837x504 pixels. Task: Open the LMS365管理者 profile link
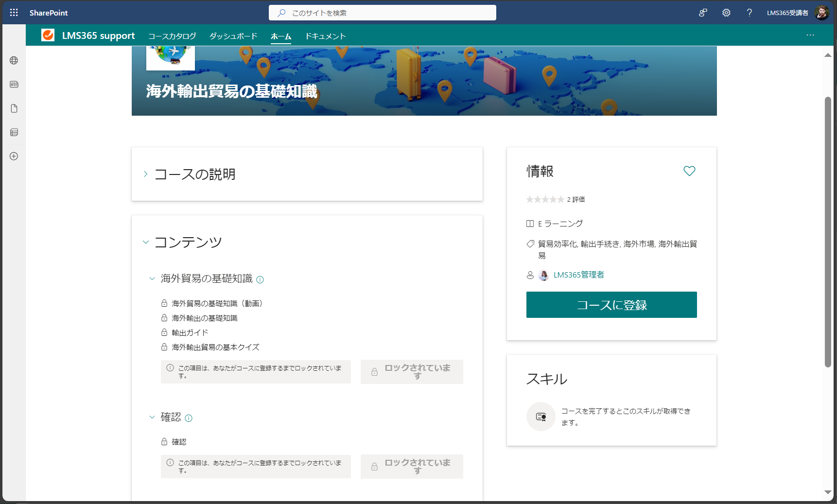click(x=578, y=275)
